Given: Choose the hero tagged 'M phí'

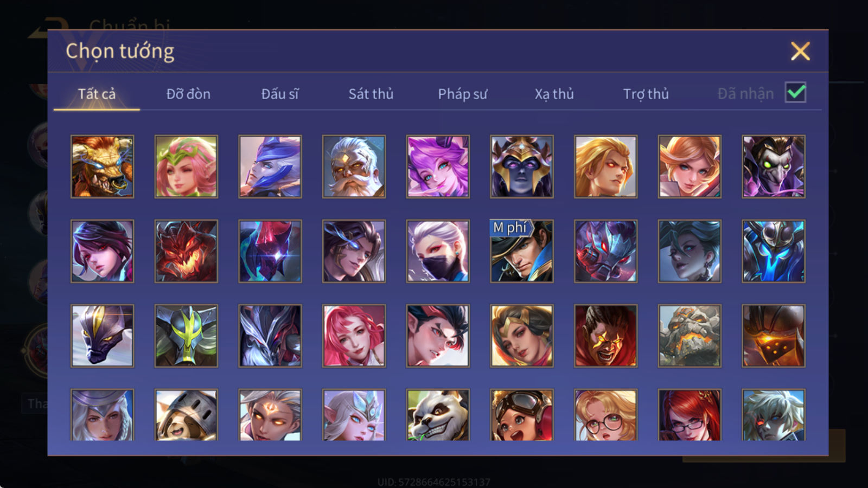Looking at the screenshot, I should click(522, 251).
